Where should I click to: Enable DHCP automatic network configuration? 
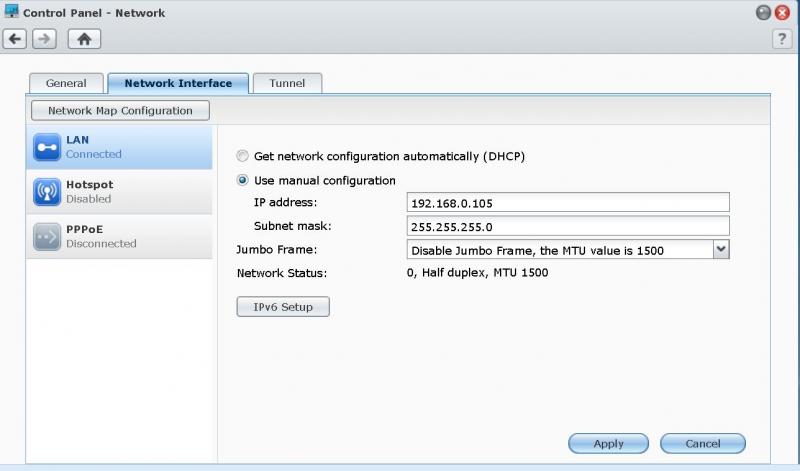pyautogui.click(x=242, y=156)
